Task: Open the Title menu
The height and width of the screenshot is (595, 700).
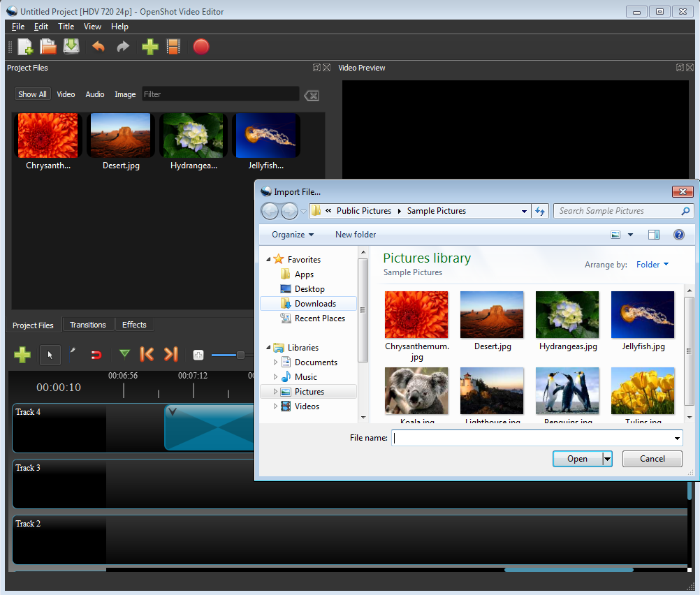Action: point(66,27)
